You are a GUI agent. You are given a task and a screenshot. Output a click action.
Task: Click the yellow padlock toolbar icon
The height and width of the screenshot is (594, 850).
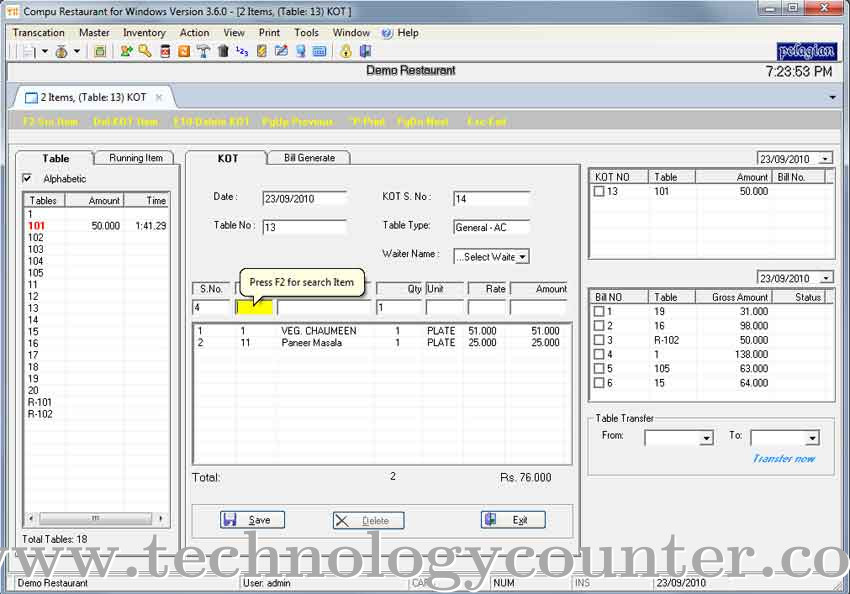tap(346, 51)
